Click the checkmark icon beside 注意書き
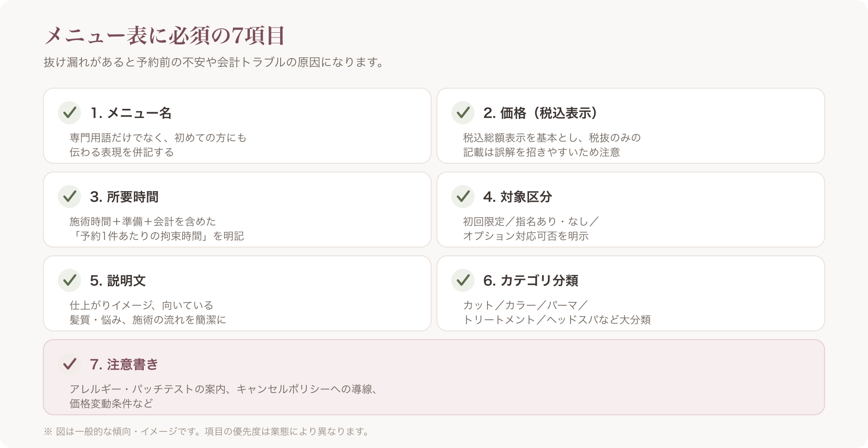Screen dimensions: 868x448 [69, 364]
